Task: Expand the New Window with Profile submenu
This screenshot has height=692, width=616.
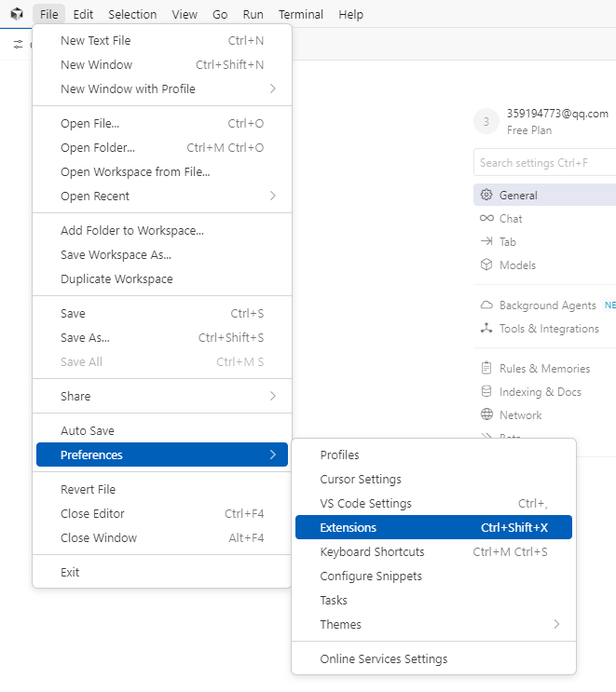Action: click(272, 89)
